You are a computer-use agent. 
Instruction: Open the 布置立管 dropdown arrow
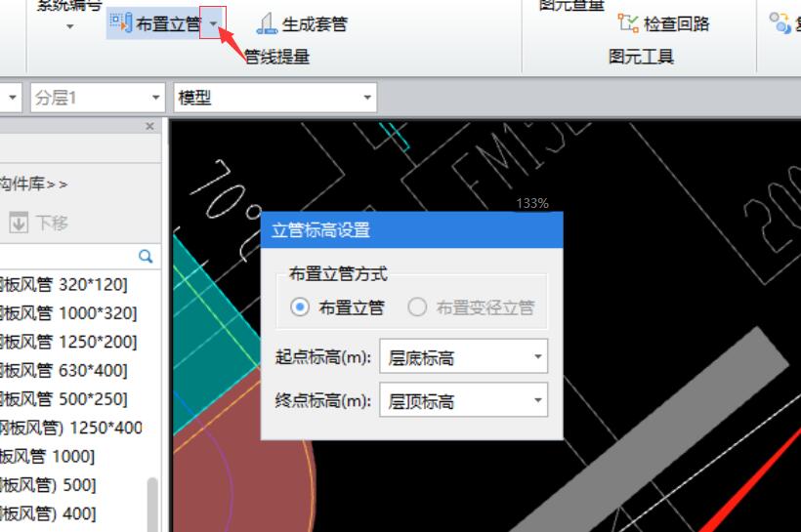coord(213,23)
